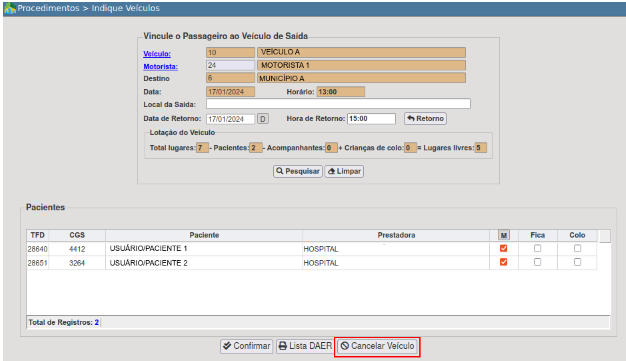626x361 pixels.
Task: Click the home icon beside Procedimentos
Action: coord(10,8)
